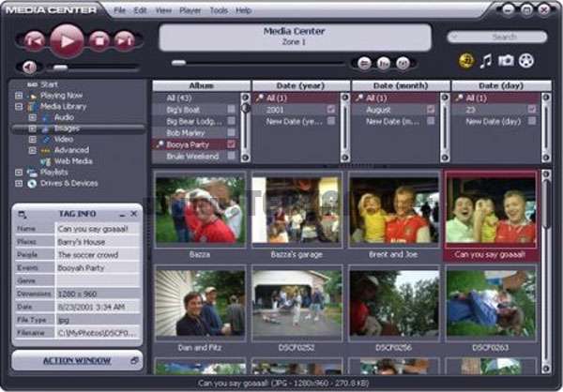This screenshot has width=563, height=392.
Task: Select All (43) in the Album list
Action: pyautogui.click(x=196, y=98)
